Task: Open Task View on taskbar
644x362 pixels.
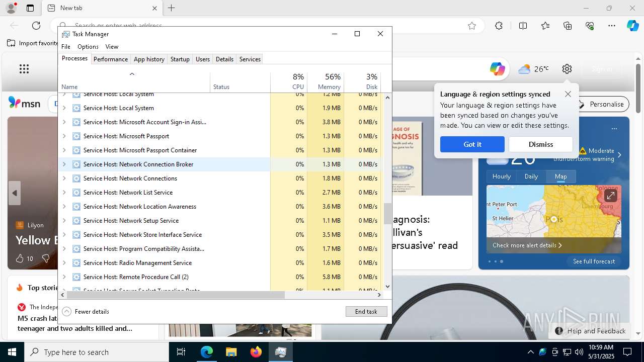Action: (181, 352)
